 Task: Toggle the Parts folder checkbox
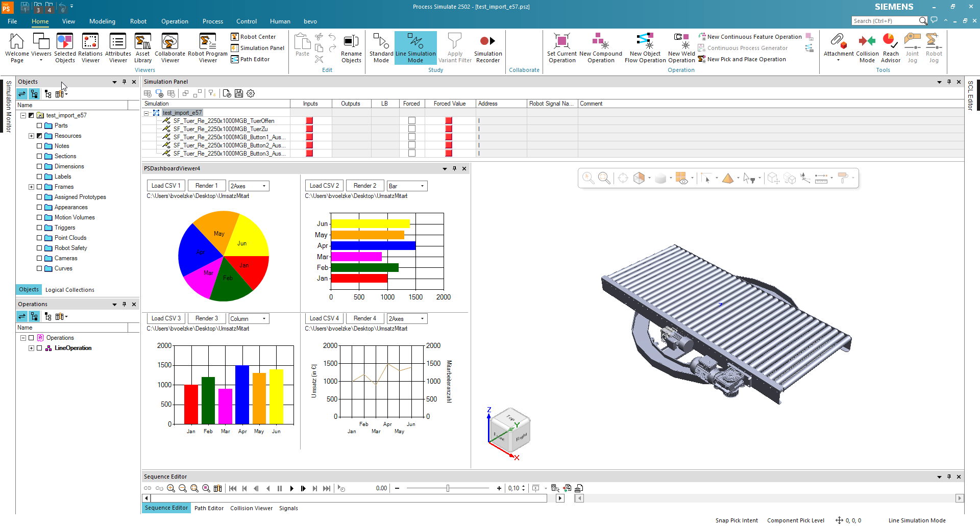pyautogui.click(x=39, y=126)
